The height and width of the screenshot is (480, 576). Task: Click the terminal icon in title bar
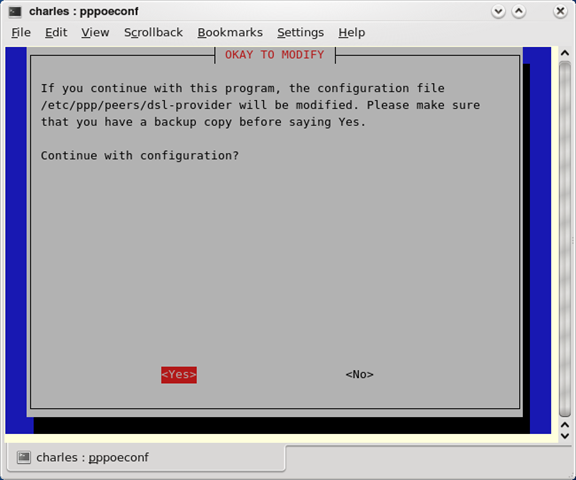(x=15, y=12)
